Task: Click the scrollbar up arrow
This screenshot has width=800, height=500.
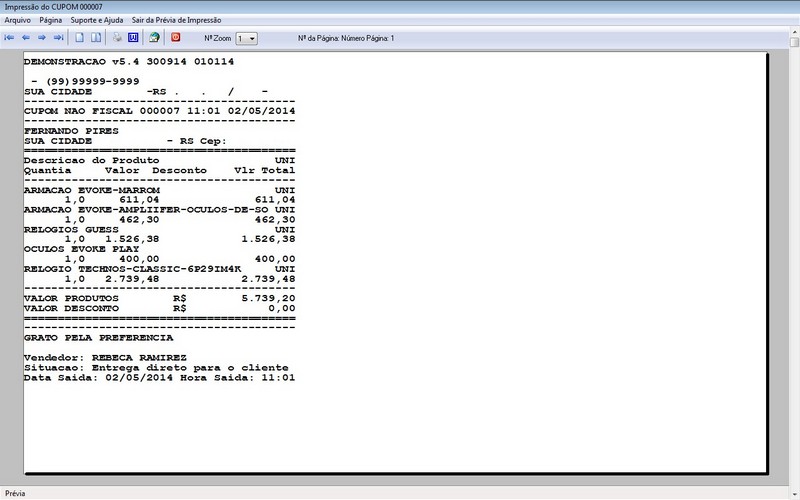Action: pos(794,32)
